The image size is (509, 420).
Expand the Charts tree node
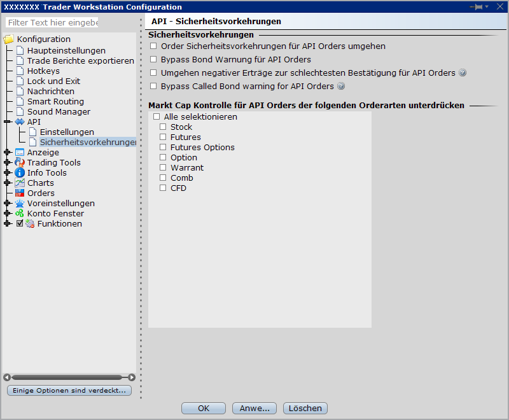click(x=8, y=183)
